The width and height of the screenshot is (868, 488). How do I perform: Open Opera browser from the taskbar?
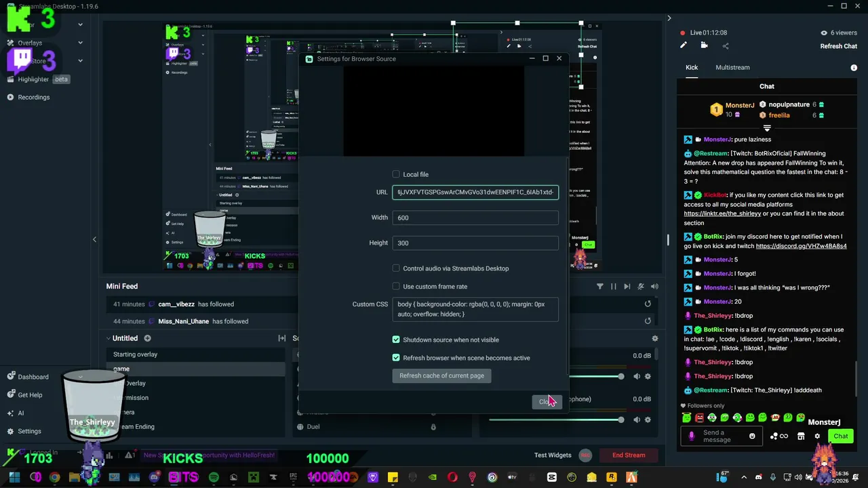point(452,477)
